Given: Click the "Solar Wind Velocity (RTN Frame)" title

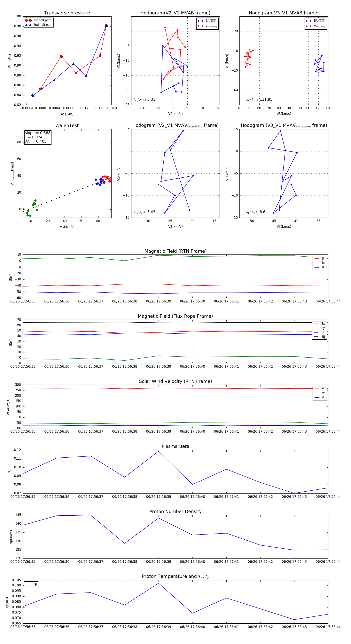Looking at the screenshot, I should click(x=175, y=381).
